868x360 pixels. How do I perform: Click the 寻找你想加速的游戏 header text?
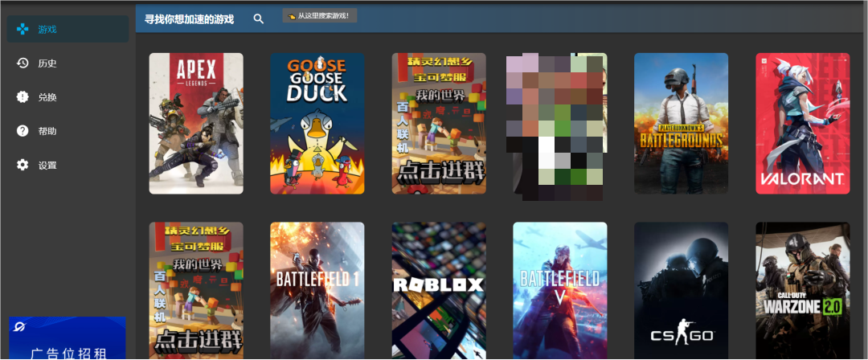(x=190, y=19)
